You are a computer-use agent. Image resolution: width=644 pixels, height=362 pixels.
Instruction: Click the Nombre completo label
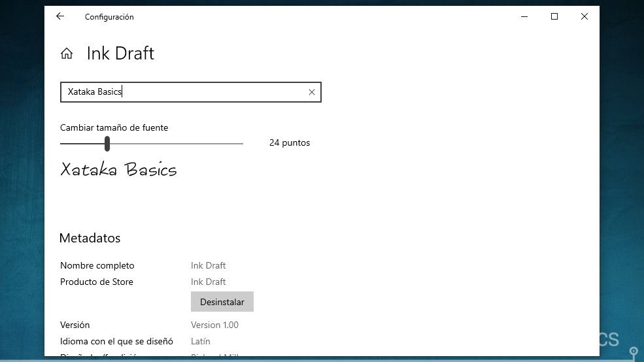(x=97, y=265)
